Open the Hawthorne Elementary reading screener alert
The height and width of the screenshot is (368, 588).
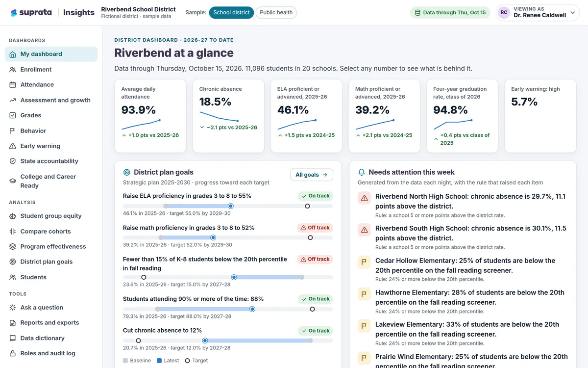coord(463,301)
